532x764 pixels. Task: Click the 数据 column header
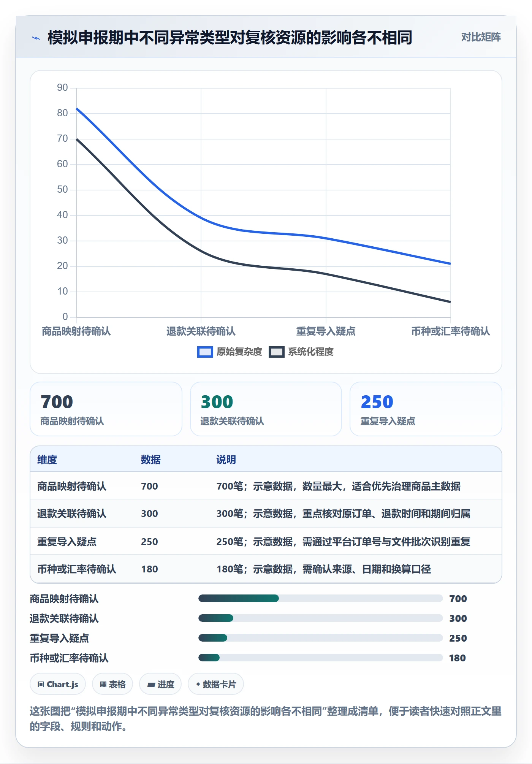tap(151, 460)
